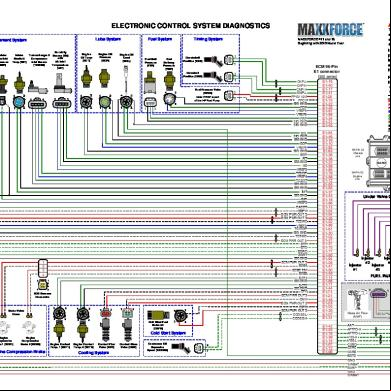391x391 pixels.
Task: Select the white dipstick-style oil level sensor
Action: point(126,79)
